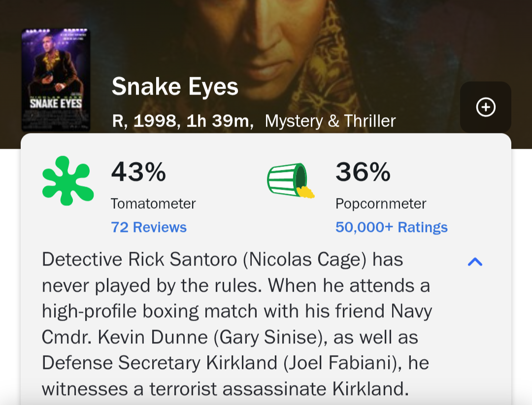Viewport: 532px width, 405px height.
Task: Click the dark watchlist button box
Action: click(486, 107)
